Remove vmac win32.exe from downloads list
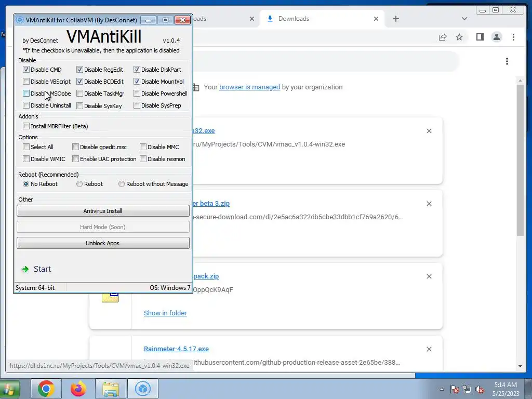The height and width of the screenshot is (399, 532). [429, 131]
